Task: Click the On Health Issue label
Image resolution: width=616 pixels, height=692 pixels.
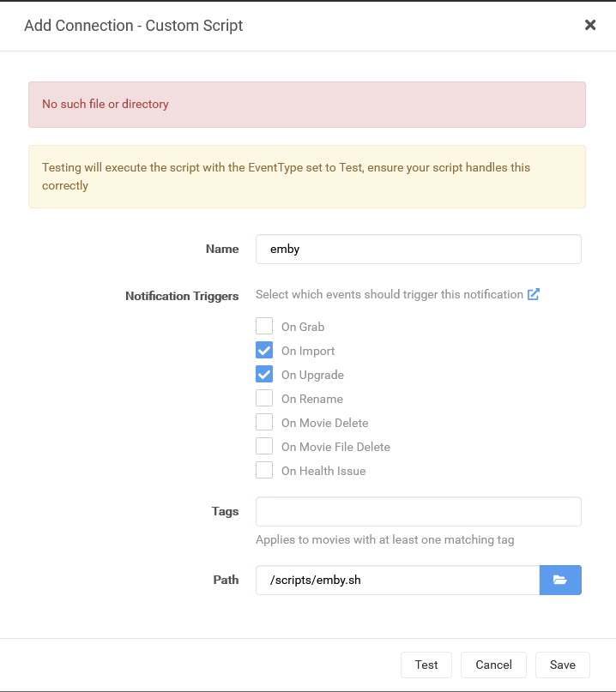Action: (x=323, y=471)
